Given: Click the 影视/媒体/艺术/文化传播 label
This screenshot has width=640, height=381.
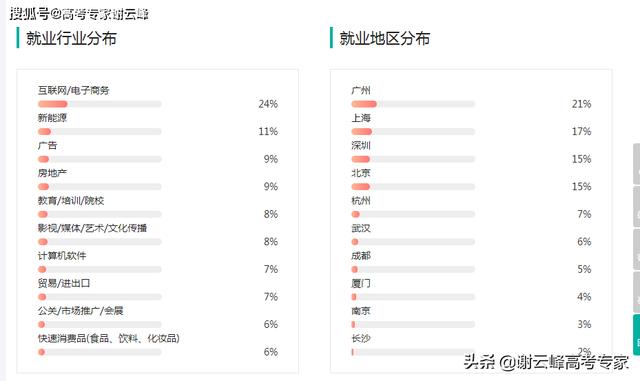Looking at the screenshot, I should (93, 228).
